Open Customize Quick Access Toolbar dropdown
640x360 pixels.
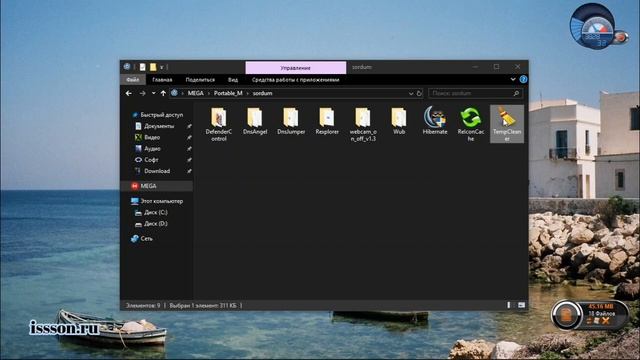[x=162, y=67]
